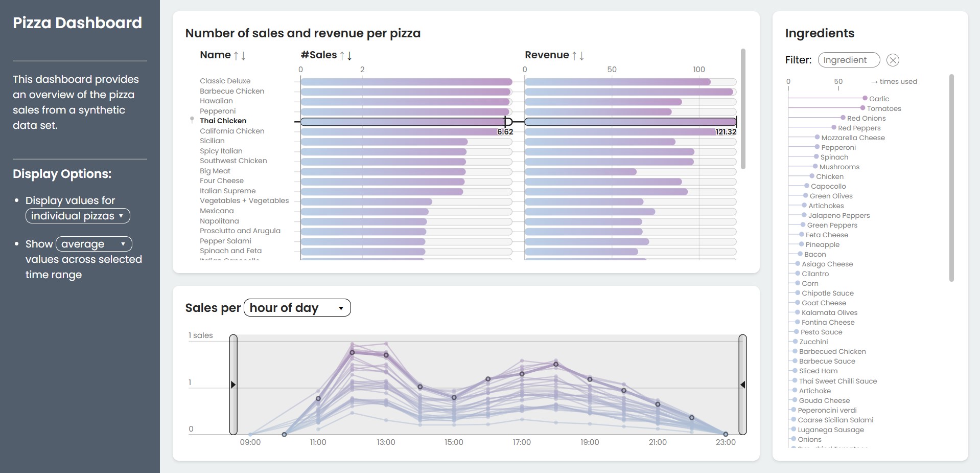The image size is (980, 473).
Task: Click the pizza table vertical scrollbar
Action: (x=743, y=109)
